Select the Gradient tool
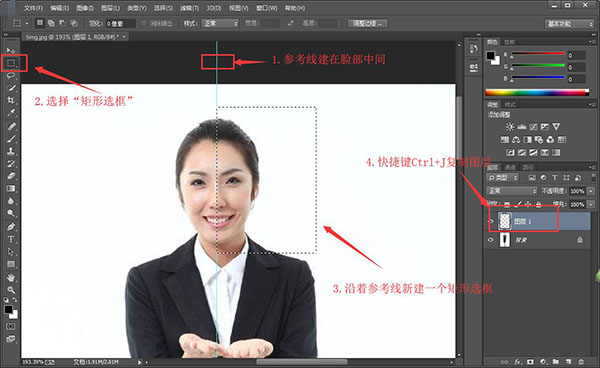Screen dimensions: 600x368 point(11,189)
